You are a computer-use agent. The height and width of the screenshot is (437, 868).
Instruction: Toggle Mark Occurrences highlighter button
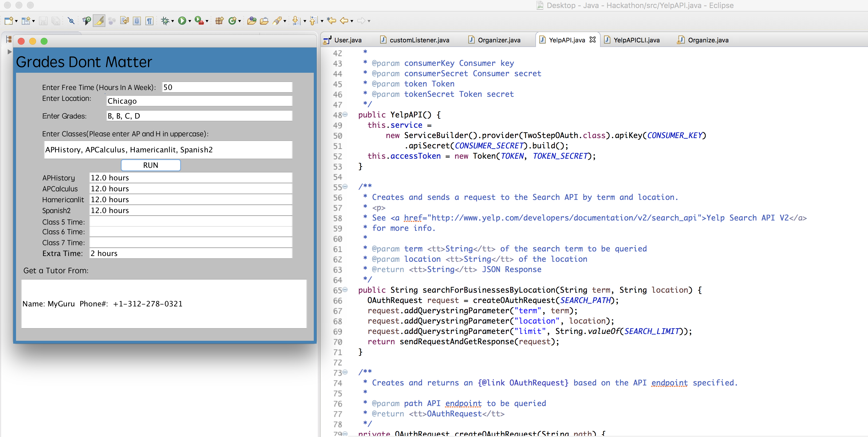99,21
